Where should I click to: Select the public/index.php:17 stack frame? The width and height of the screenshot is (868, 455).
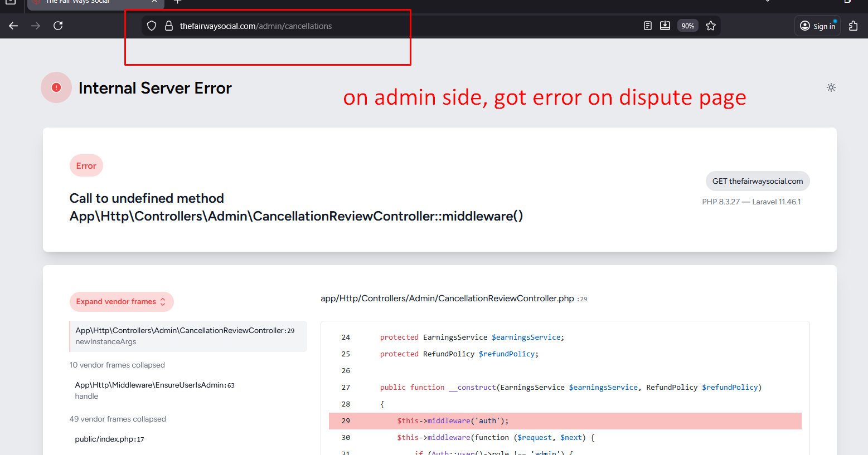(x=109, y=439)
